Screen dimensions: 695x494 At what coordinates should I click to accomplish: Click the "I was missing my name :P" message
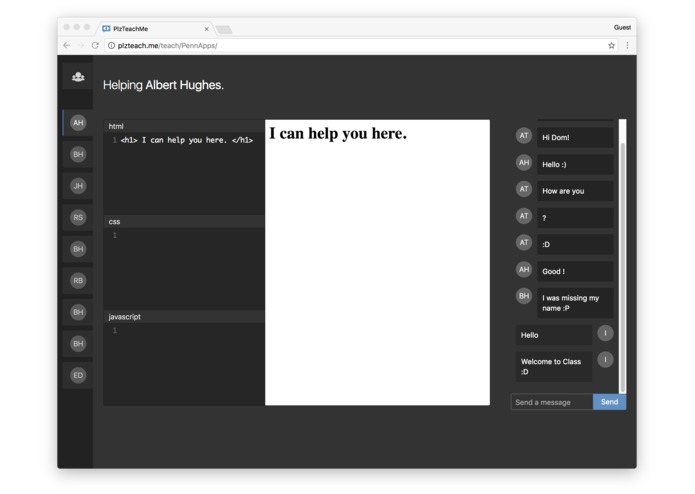(575, 303)
